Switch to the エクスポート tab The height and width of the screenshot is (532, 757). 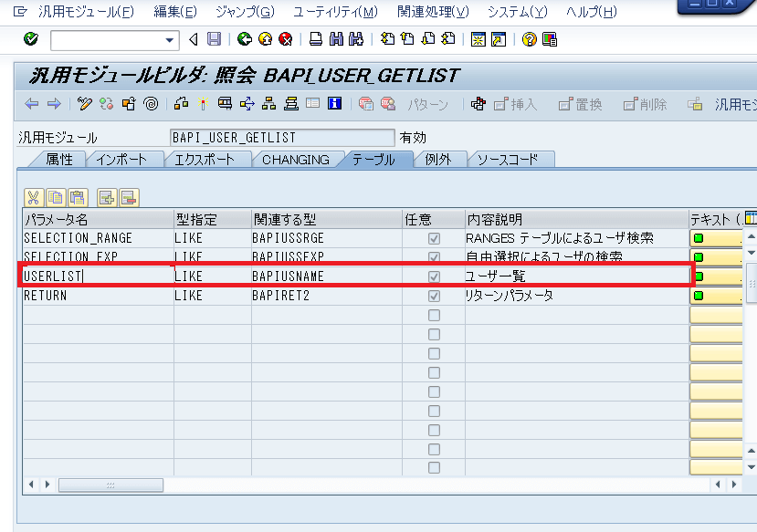coord(205,160)
